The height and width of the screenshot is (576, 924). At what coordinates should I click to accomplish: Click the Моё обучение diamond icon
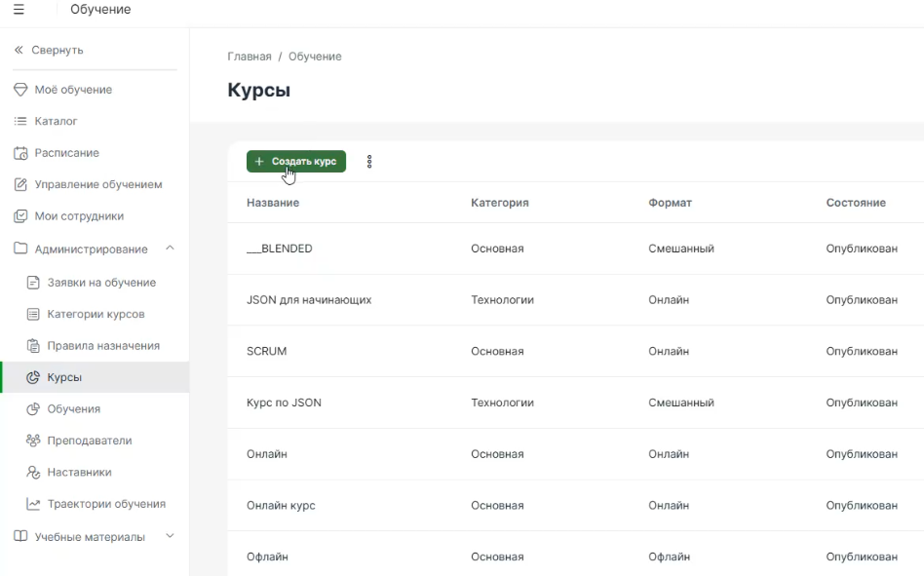(20, 90)
